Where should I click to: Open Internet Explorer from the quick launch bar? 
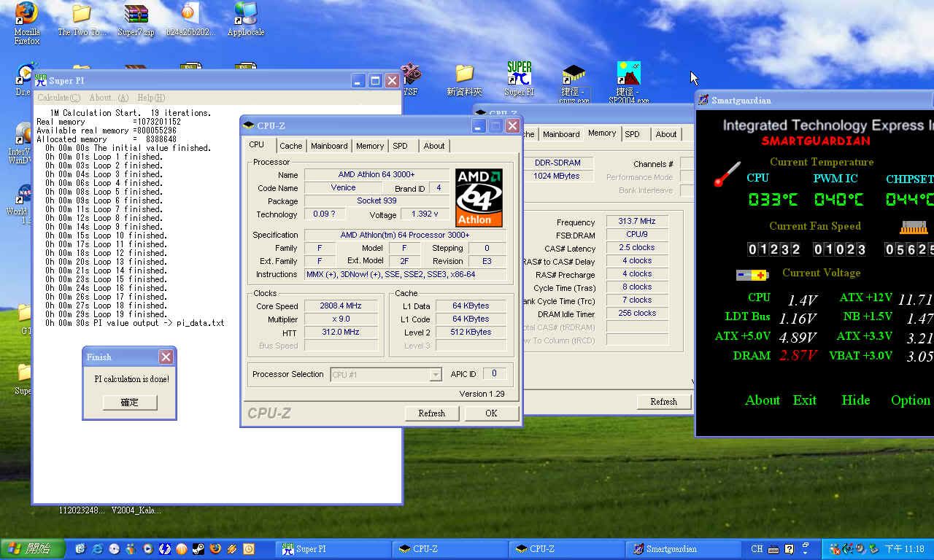coord(97,548)
